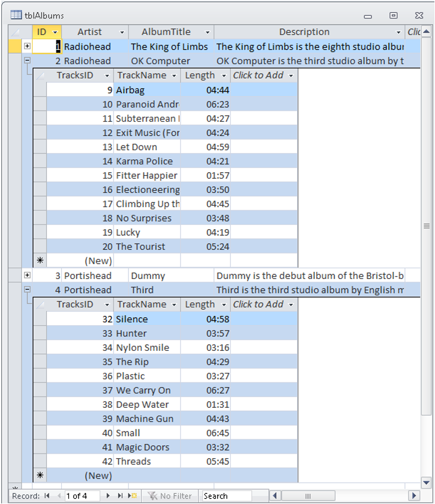Screen dimensions: 435x504
Task: Click the (New) row in Third tracks
Action: (165, 476)
